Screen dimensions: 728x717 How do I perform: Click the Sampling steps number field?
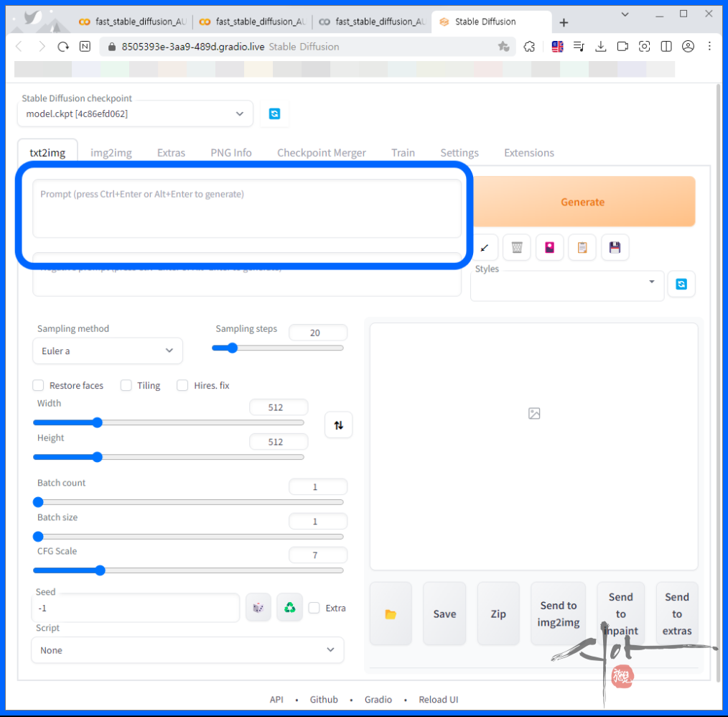click(x=318, y=333)
